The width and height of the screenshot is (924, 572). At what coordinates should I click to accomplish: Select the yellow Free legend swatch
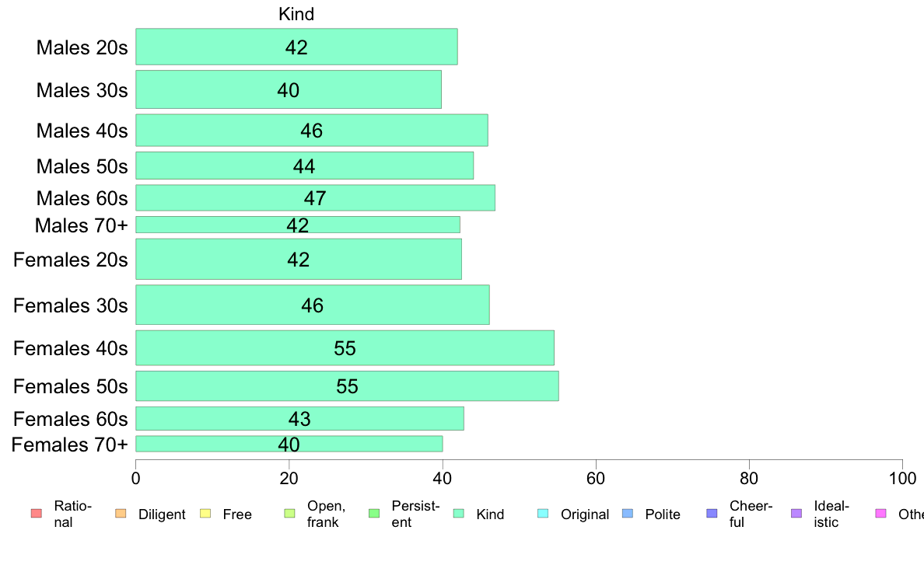coord(205,514)
